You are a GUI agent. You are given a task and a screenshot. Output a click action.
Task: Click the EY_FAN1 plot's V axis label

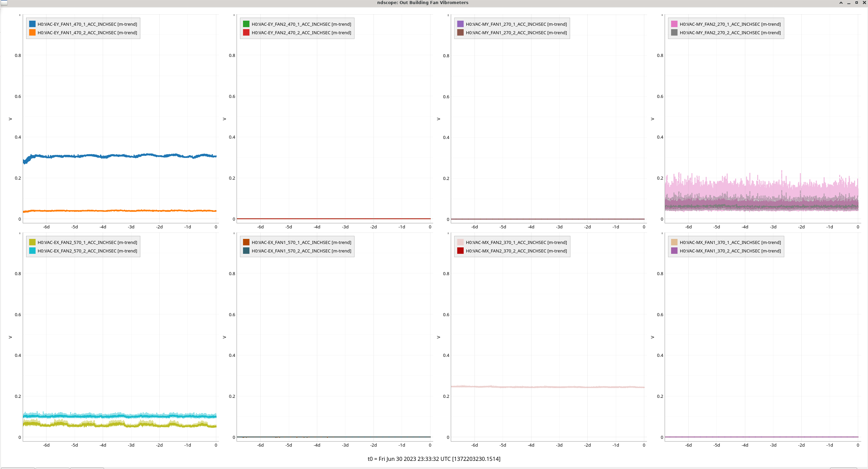[x=10, y=119]
